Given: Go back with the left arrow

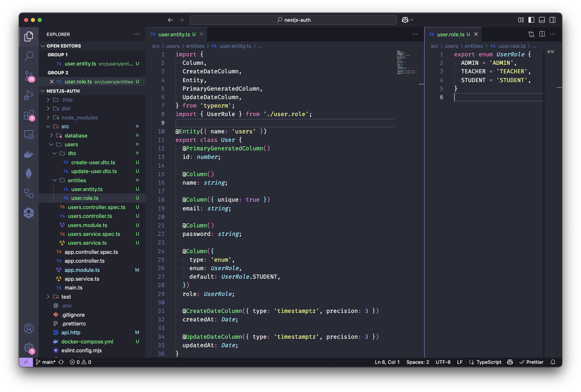Looking at the screenshot, I should (x=170, y=20).
